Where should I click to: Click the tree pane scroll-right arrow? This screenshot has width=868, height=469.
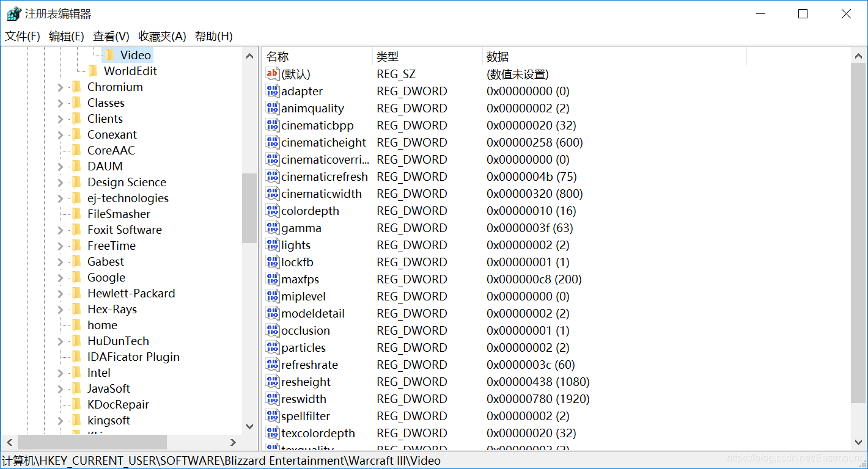point(233,442)
